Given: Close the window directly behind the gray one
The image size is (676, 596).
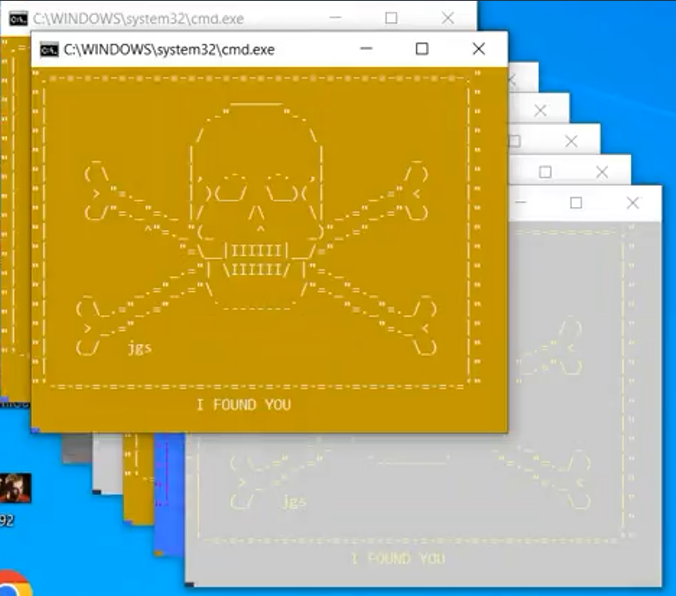Looking at the screenshot, I should coord(601,172).
